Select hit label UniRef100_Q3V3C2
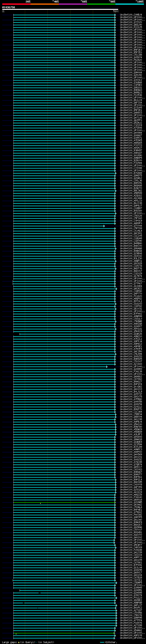Viewport: 146px width, 644px height. tap(131, 80)
